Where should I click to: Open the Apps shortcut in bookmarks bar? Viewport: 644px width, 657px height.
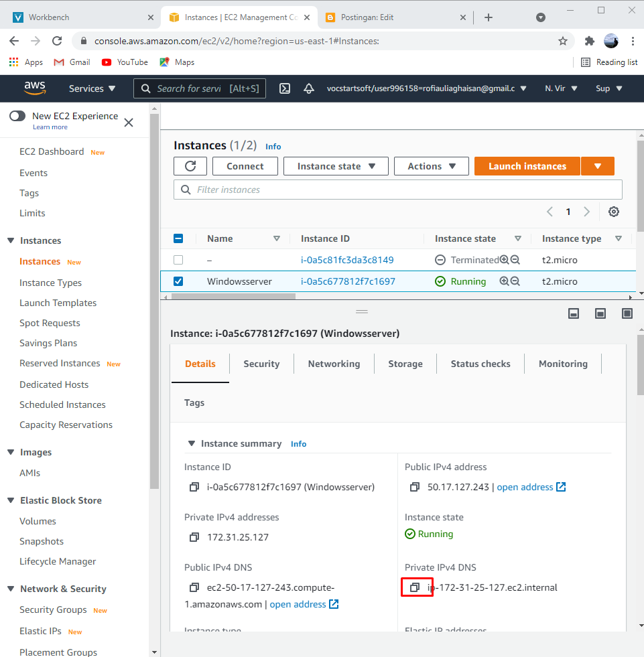(26, 62)
